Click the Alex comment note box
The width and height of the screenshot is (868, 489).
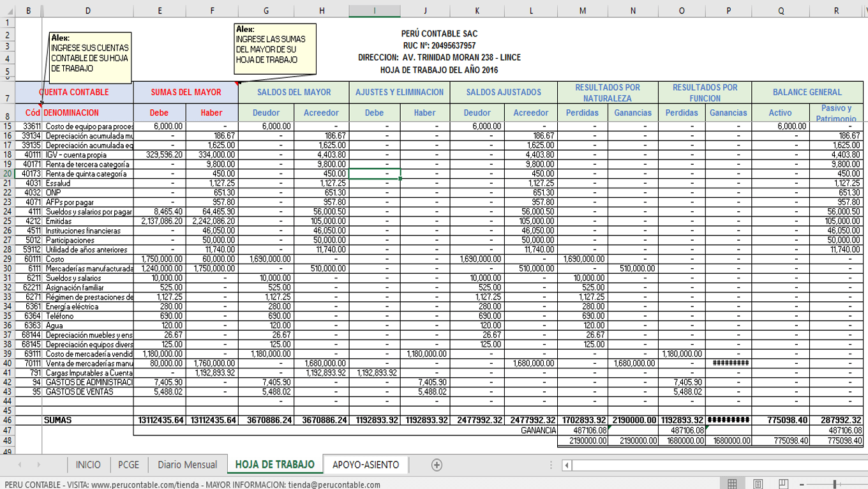coord(89,56)
